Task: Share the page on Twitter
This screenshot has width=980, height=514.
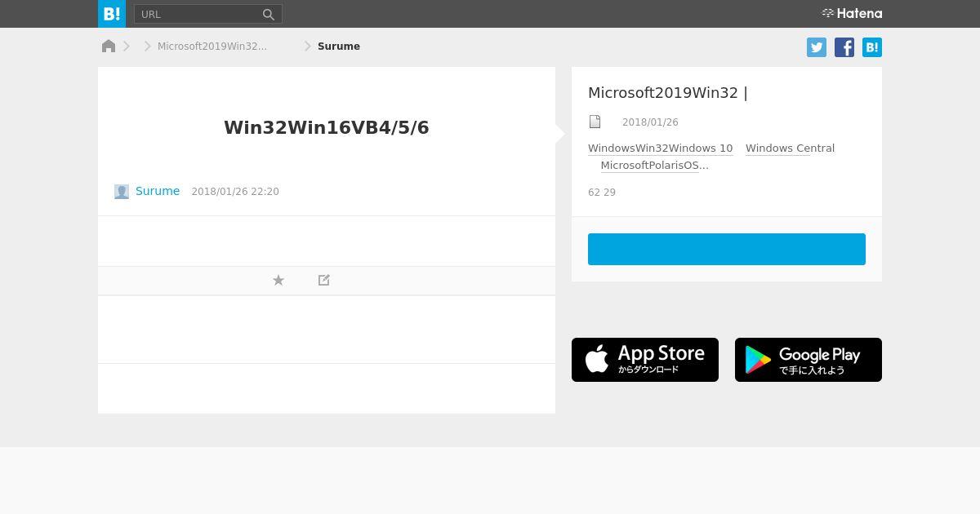Action: [817, 47]
